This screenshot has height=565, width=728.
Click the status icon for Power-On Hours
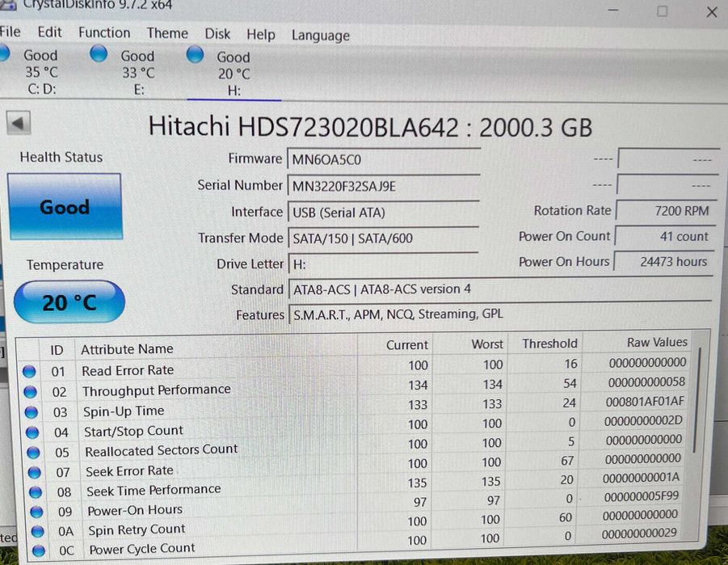pyautogui.click(x=36, y=512)
